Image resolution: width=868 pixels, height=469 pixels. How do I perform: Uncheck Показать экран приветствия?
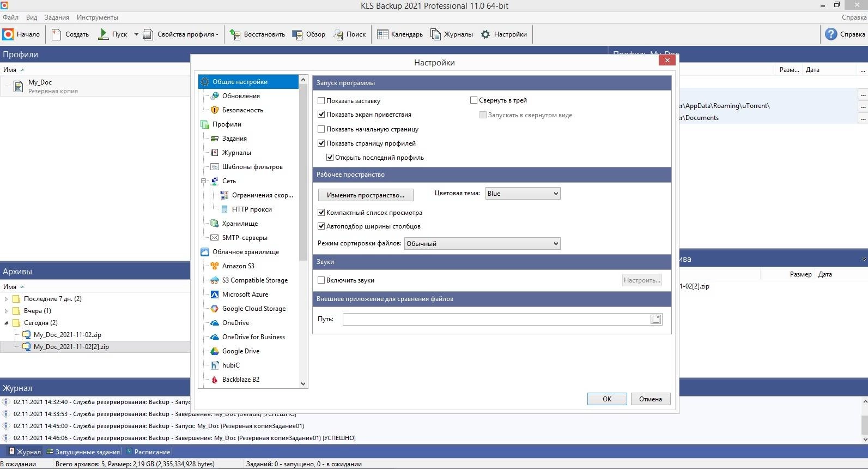click(x=321, y=115)
